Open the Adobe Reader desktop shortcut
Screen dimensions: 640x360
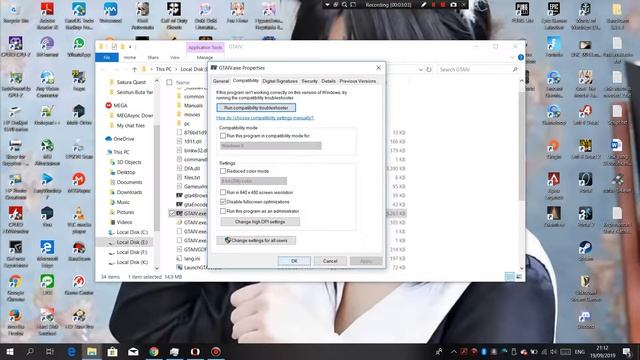pyautogui.click(x=47, y=16)
